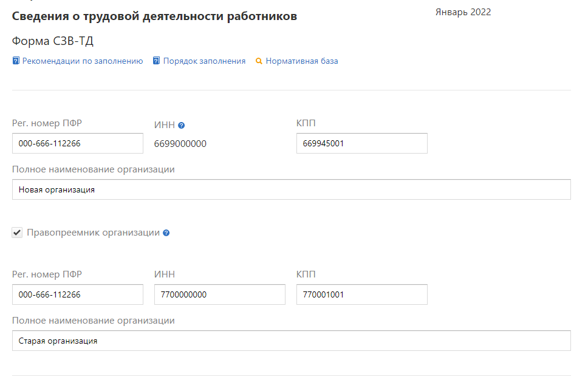Open the Порядок заполнения link

[x=204, y=61]
